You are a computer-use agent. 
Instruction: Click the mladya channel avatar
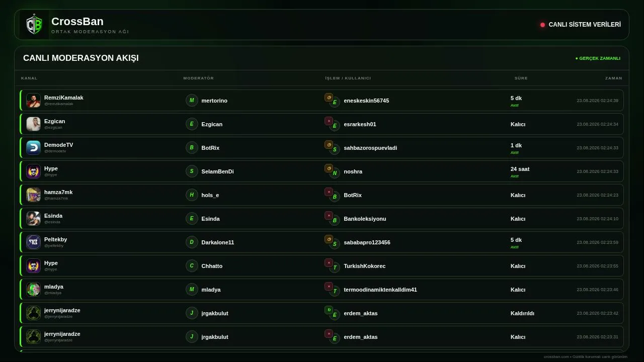[x=33, y=290]
